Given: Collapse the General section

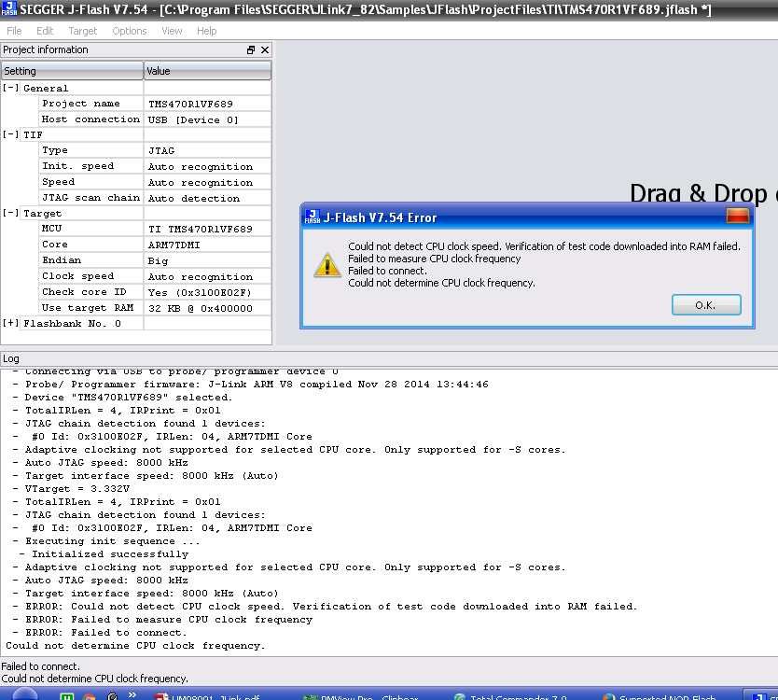Looking at the screenshot, I should (10, 88).
